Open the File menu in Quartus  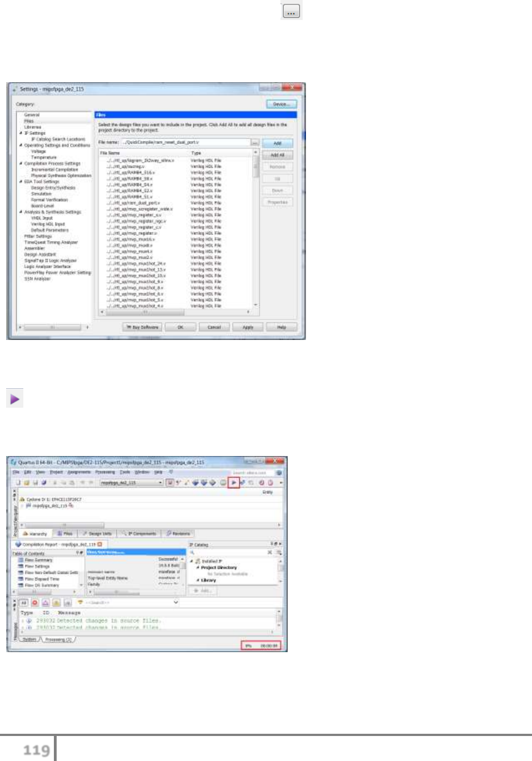click(16, 472)
